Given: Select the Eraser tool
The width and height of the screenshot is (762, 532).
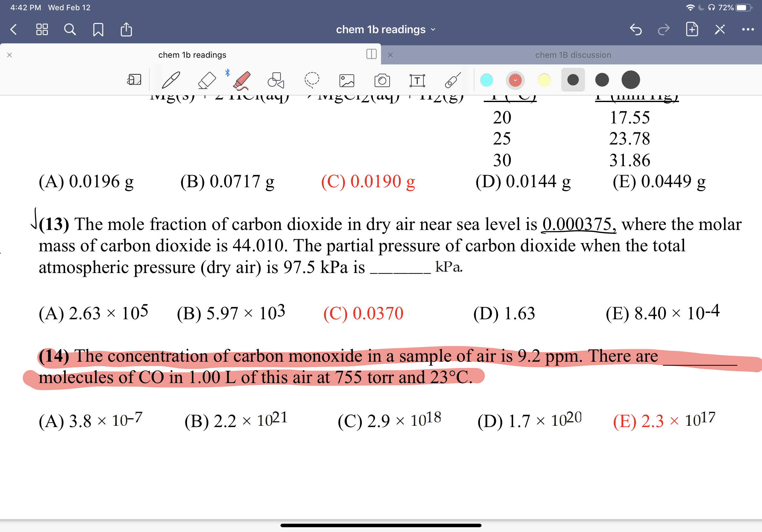Looking at the screenshot, I should point(207,80).
